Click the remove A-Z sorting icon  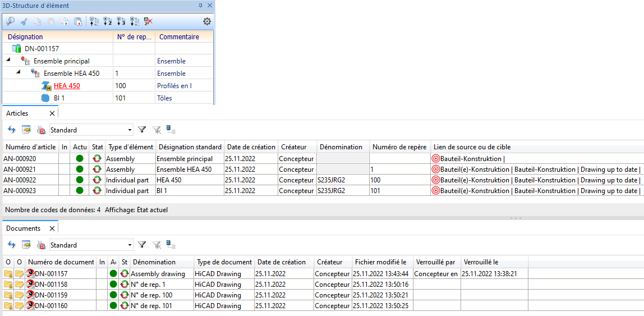pyautogui.click(x=148, y=21)
